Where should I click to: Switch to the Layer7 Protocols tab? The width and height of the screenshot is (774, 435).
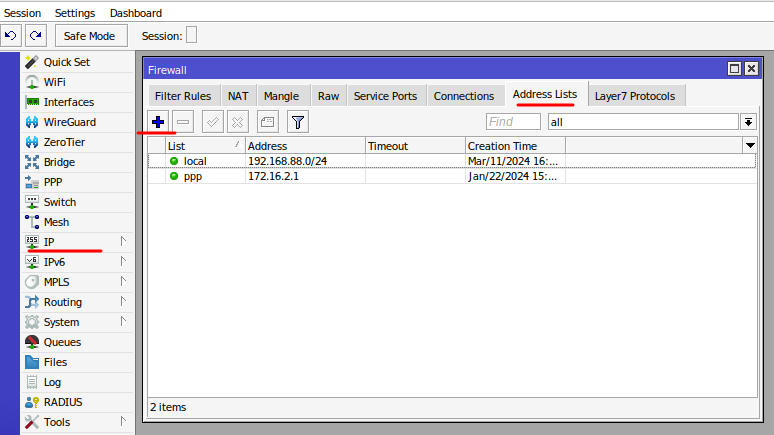pyautogui.click(x=634, y=96)
